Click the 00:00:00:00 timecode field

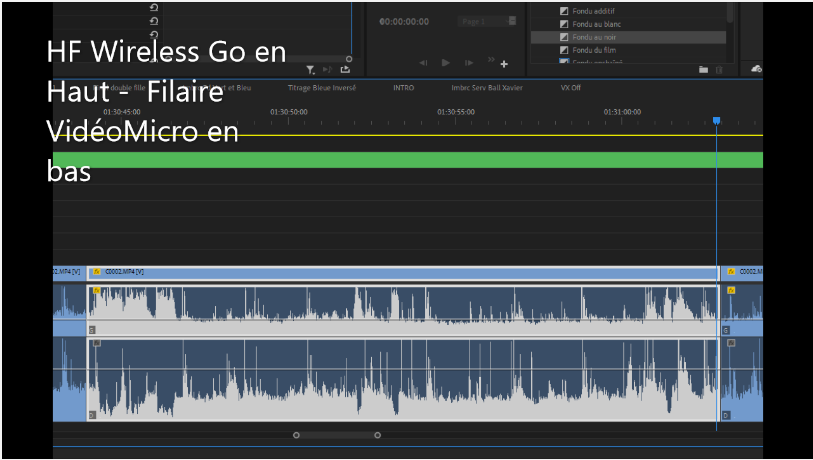coord(404,22)
